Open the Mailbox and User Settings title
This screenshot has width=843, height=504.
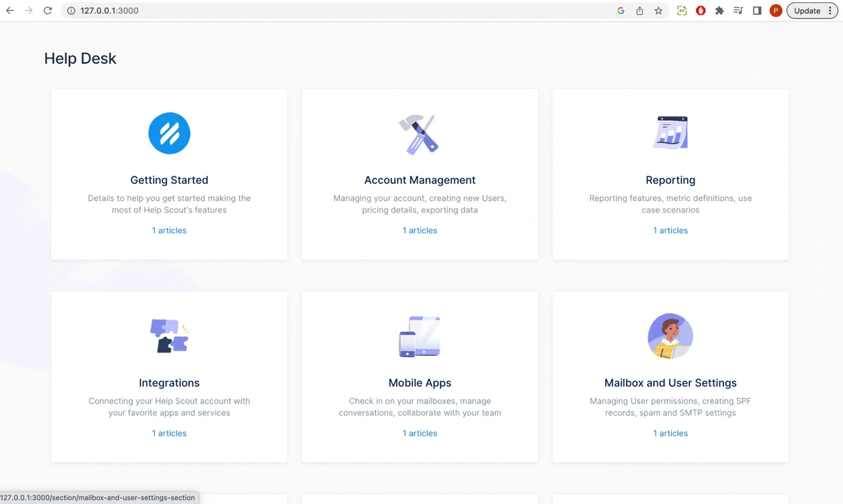coord(670,383)
